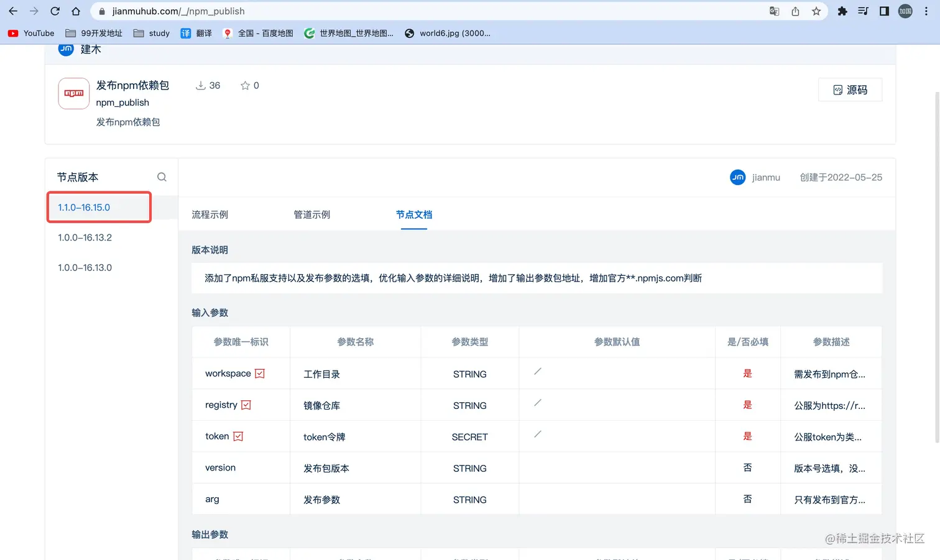Open the 翻译 bookmark
Image resolution: width=940 pixels, height=560 pixels.
(x=196, y=34)
